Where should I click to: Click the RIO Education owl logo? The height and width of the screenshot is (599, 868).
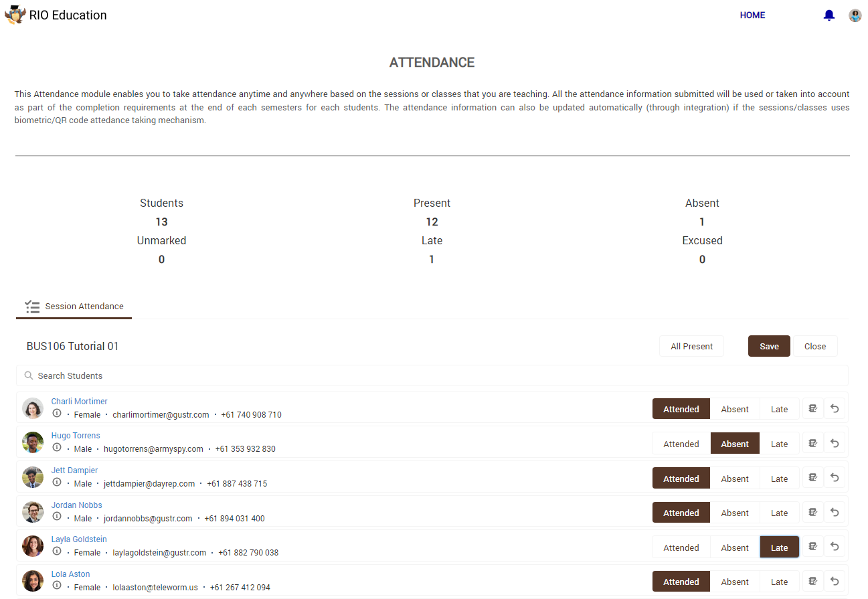pos(15,15)
